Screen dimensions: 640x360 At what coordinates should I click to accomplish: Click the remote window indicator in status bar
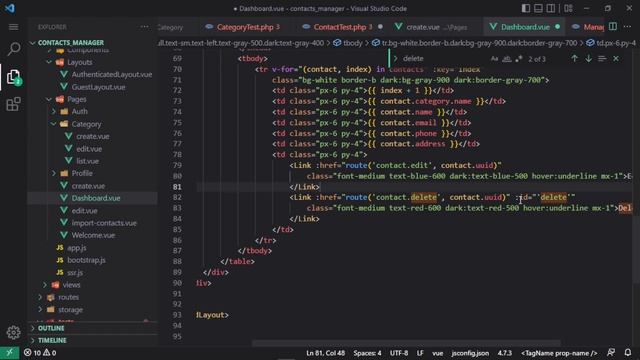(x=9, y=353)
